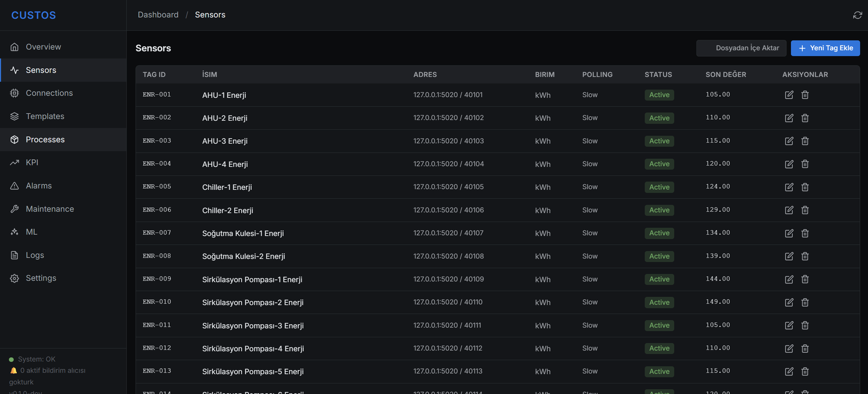Go to the Maintenance section
This screenshot has width=868, height=394.
63,209
